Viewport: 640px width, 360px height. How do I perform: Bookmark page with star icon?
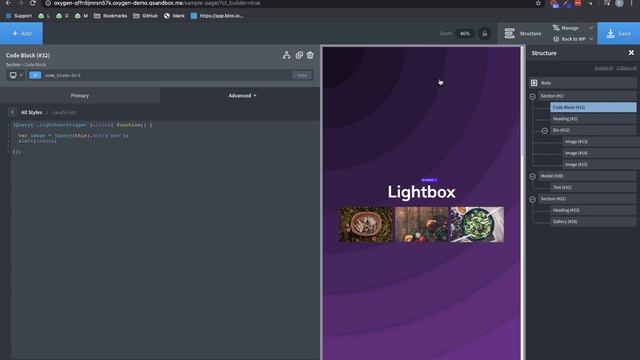(538, 3)
